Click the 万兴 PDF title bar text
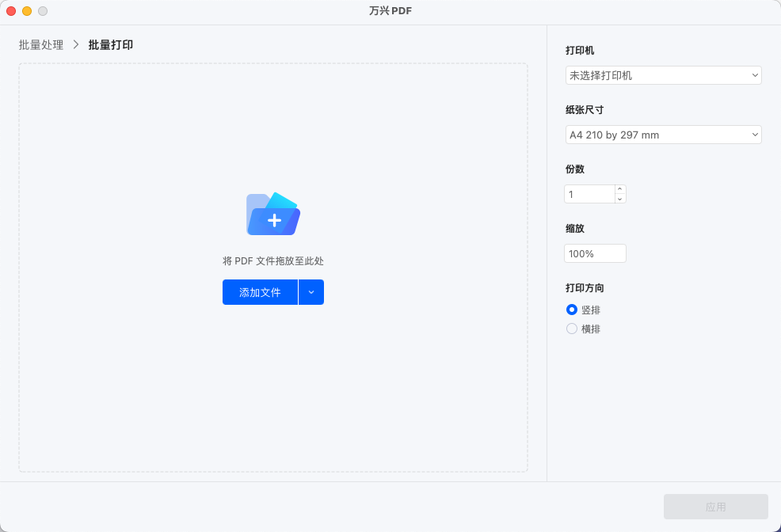Image resolution: width=781 pixels, height=532 pixels. [390, 11]
